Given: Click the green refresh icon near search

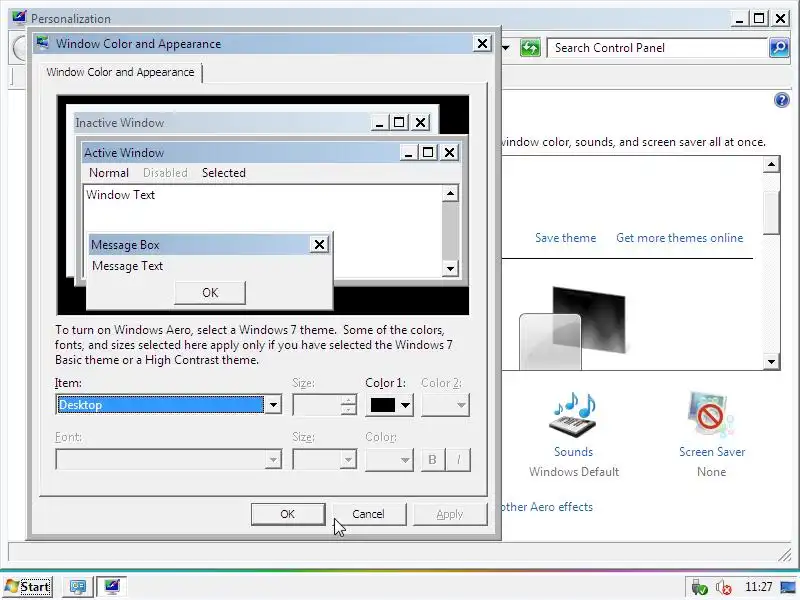Looking at the screenshot, I should pos(530,48).
